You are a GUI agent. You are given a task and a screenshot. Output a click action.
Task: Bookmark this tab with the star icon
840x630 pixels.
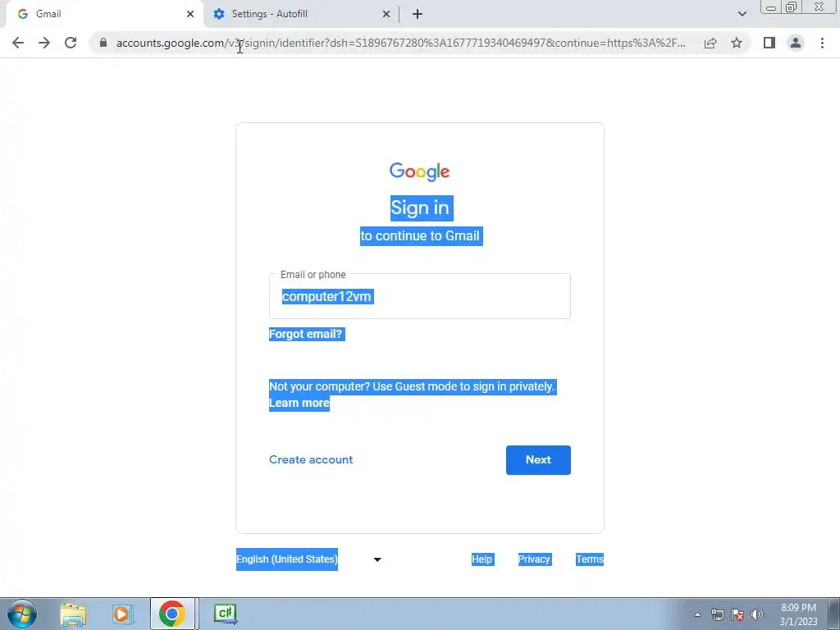737,43
